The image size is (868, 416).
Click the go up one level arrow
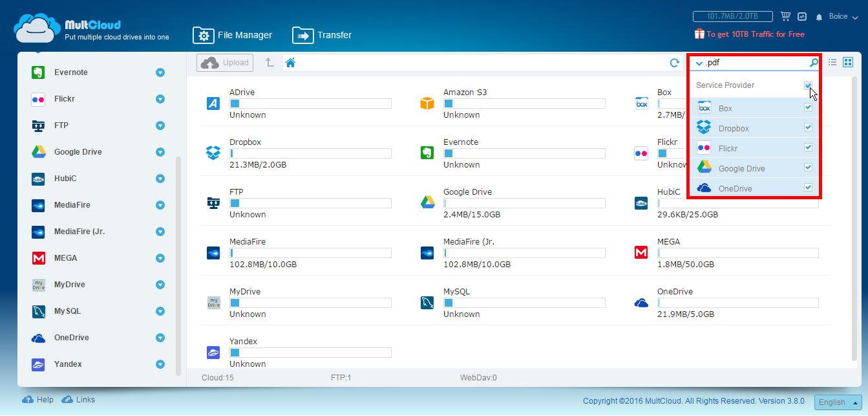click(x=270, y=63)
